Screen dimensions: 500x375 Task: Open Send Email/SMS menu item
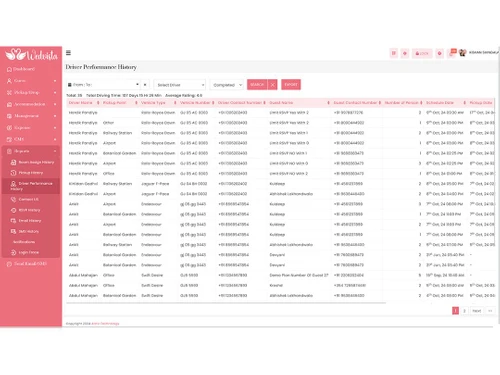click(30, 264)
